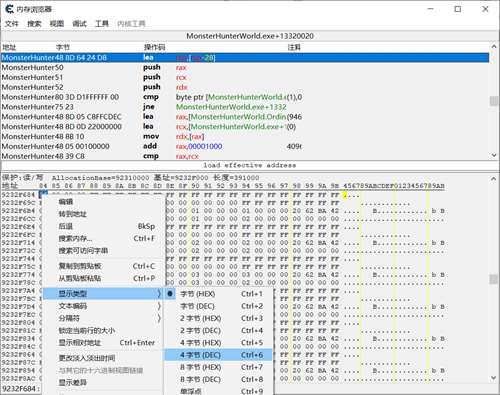Select the lea rax,[MonsterHunterWorld.Ordin row
This screenshot has height=395, width=500.
[x=245, y=117]
